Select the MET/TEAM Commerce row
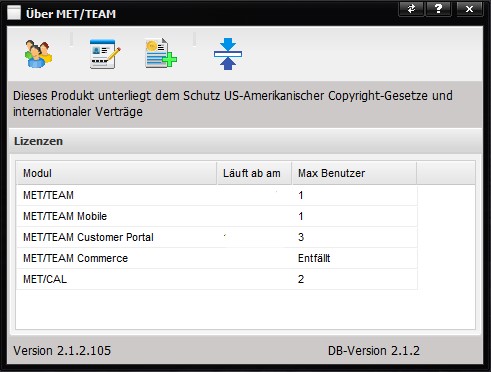This screenshot has width=491, height=372. click(x=217, y=258)
